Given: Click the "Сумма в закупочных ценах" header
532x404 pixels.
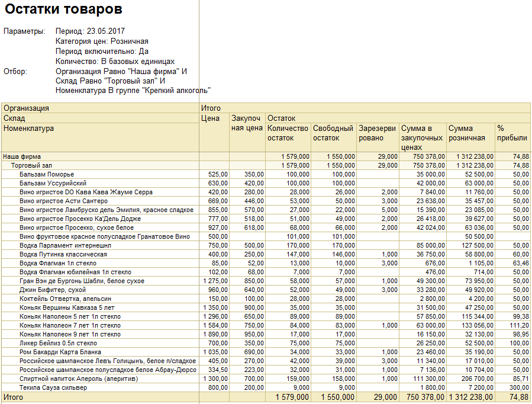Looking at the screenshot, I should click(423, 137).
